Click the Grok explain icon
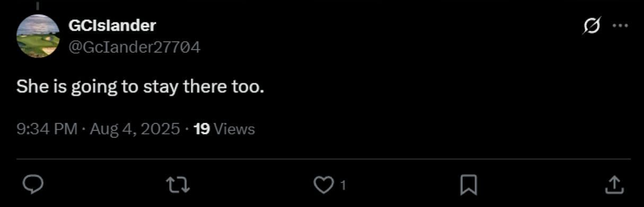The image size is (644, 207). tap(592, 25)
